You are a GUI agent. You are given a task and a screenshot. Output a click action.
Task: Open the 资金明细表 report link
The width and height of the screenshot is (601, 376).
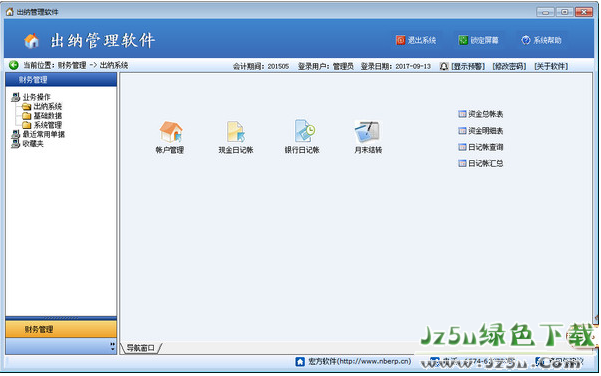click(486, 131)
